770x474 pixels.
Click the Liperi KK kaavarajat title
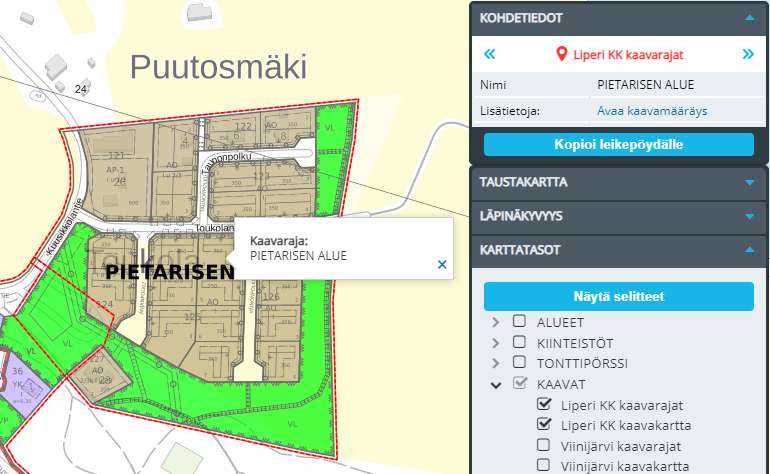tap(628, 55)
